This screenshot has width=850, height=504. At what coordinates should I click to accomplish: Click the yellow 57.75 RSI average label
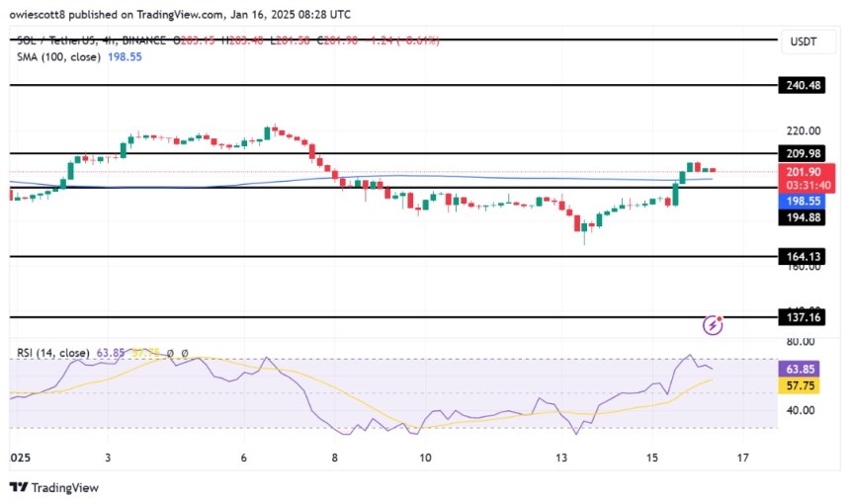pos(802,390)
